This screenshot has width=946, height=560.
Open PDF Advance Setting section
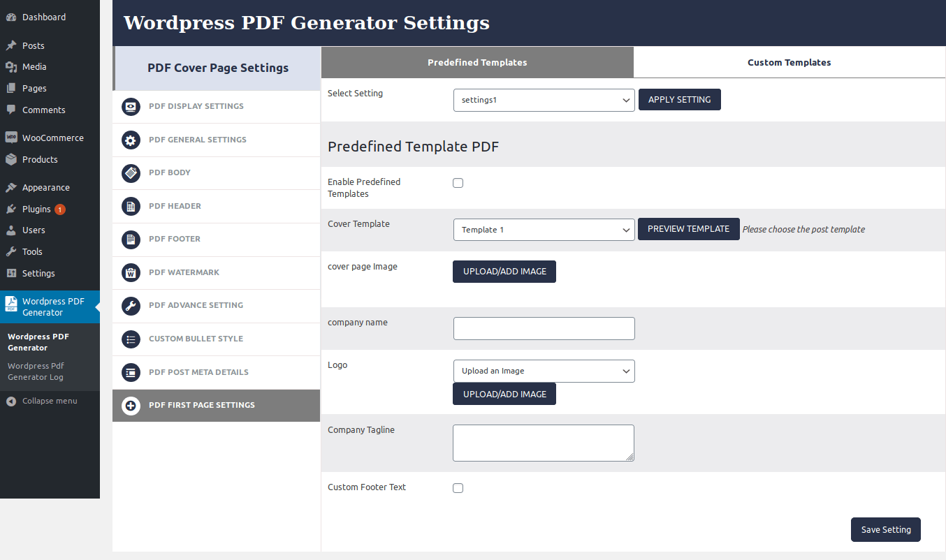click(x=217, y=305)
